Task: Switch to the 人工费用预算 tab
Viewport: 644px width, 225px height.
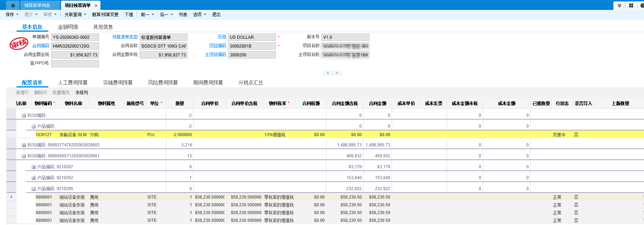Action: point(73,83)
